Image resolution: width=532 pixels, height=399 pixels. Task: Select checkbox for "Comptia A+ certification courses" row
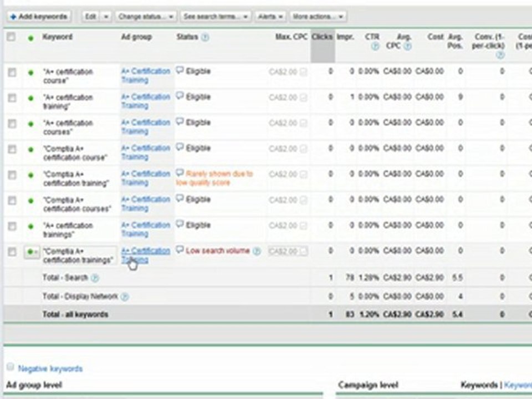coord(12,201)
